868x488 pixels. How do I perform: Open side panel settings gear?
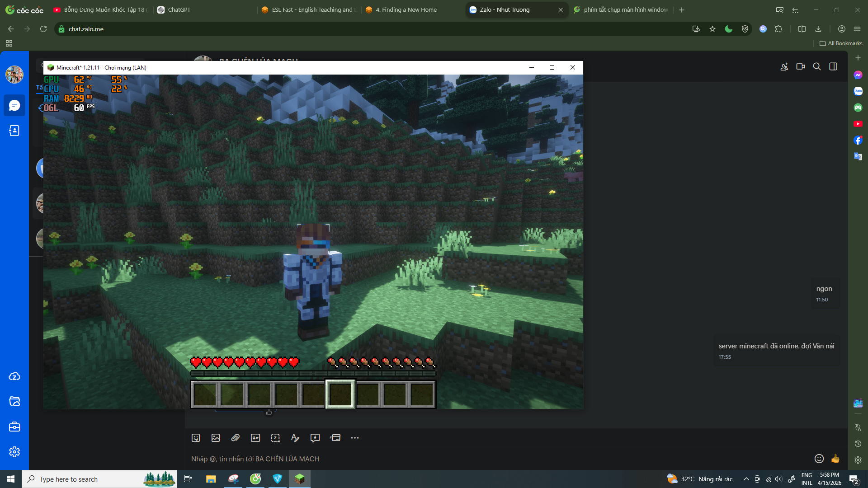pyautogui.click(x=858, y=460)
